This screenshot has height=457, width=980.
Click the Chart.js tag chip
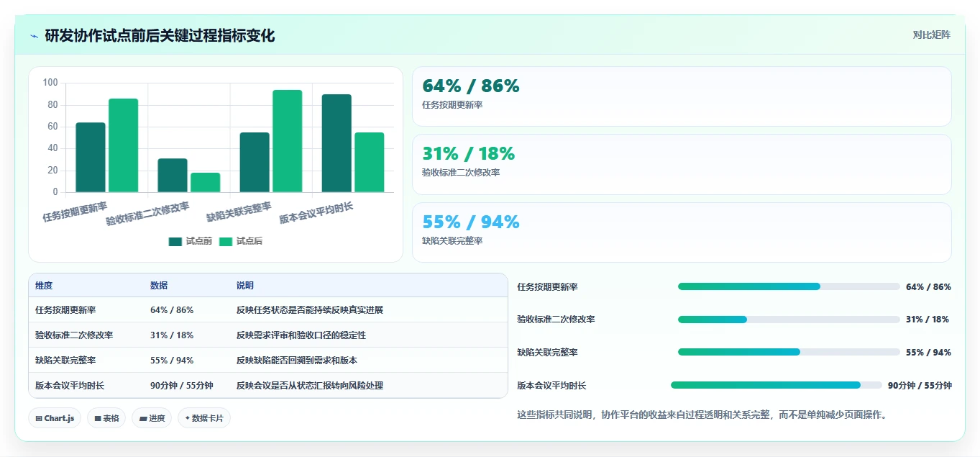click(55, 418)
